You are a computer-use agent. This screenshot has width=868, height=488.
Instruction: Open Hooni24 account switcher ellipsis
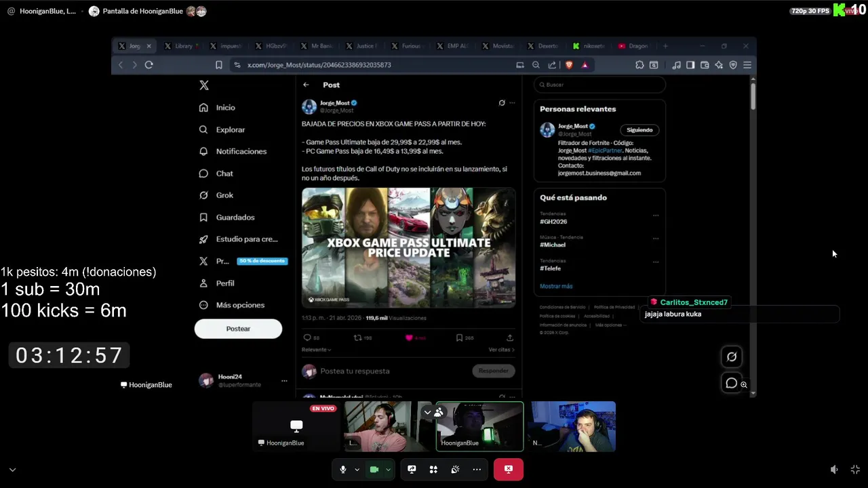pos(284,381)
